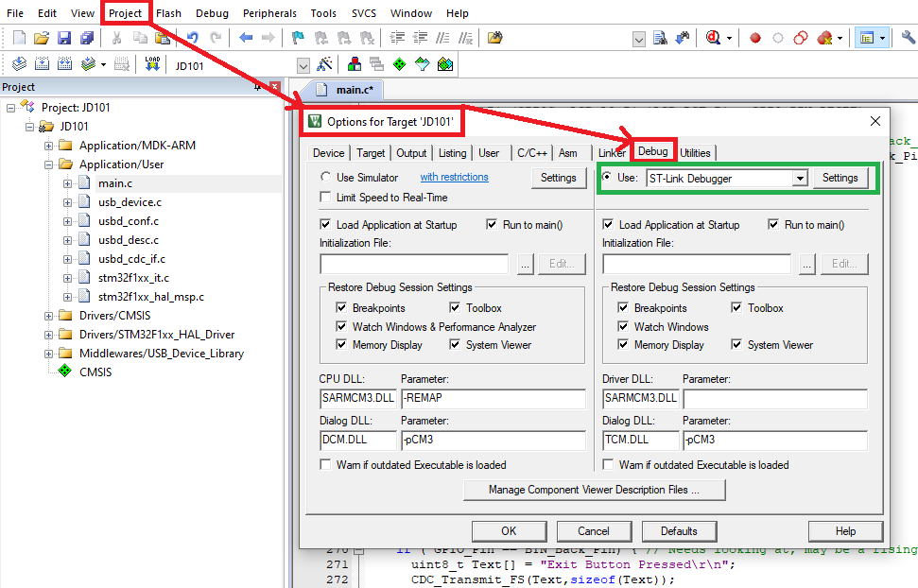Screen dimensions: 918x588
Task: Click the wrench Configuration icon
Action: click(908, 38)
